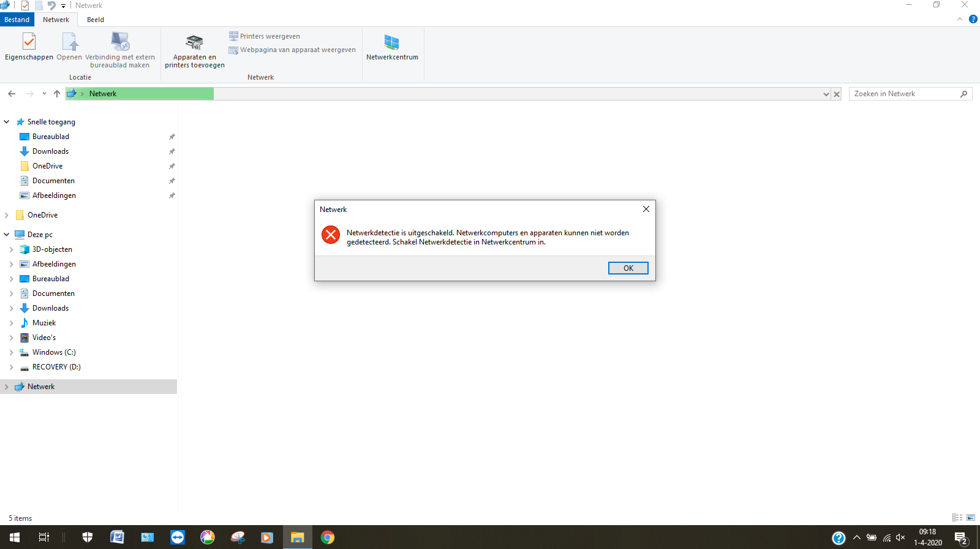Open the Bestand menu tab
The image size is (980, 549).
pos(17,20)
